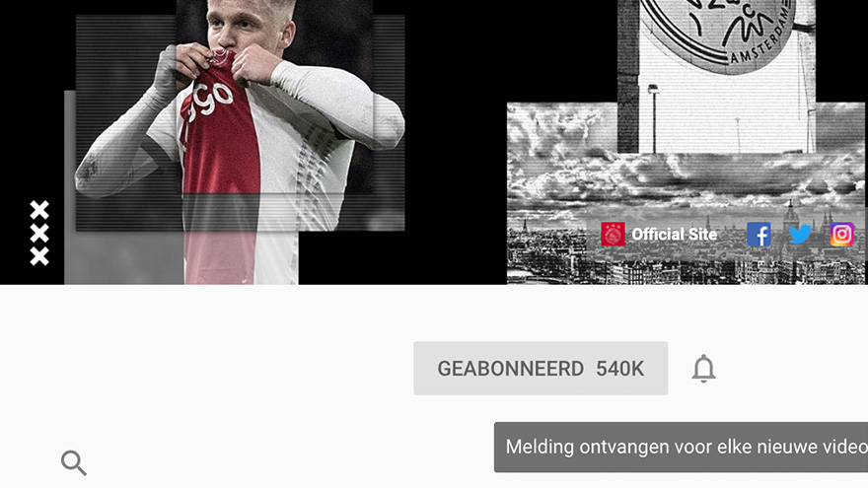Open the Official Site text link
Image resolution: width=868 pixels, height=488 pixels.
point(675,235)
